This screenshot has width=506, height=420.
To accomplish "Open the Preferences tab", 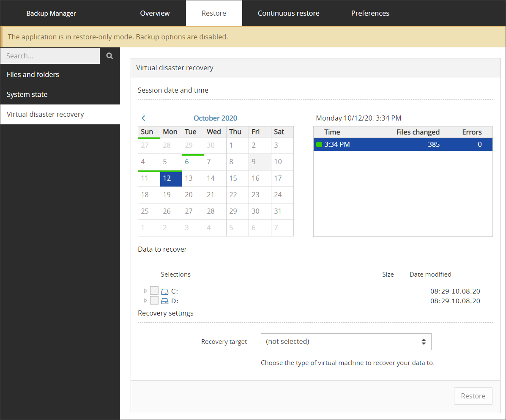I will tap(370, 13).
